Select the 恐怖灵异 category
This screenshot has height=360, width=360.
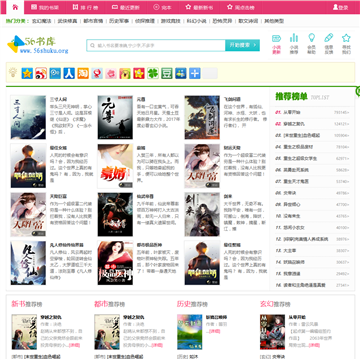point(222,21)
